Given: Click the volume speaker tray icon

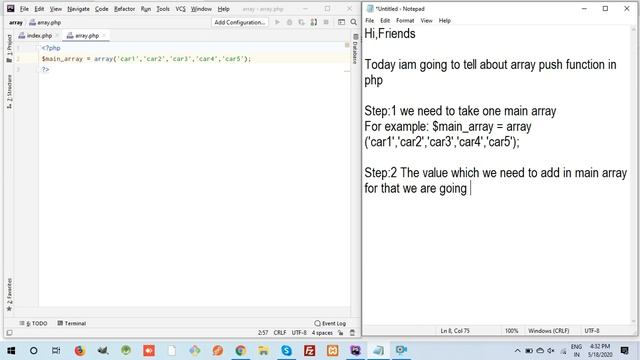Looking at the screenshot, I should [551, 351].
